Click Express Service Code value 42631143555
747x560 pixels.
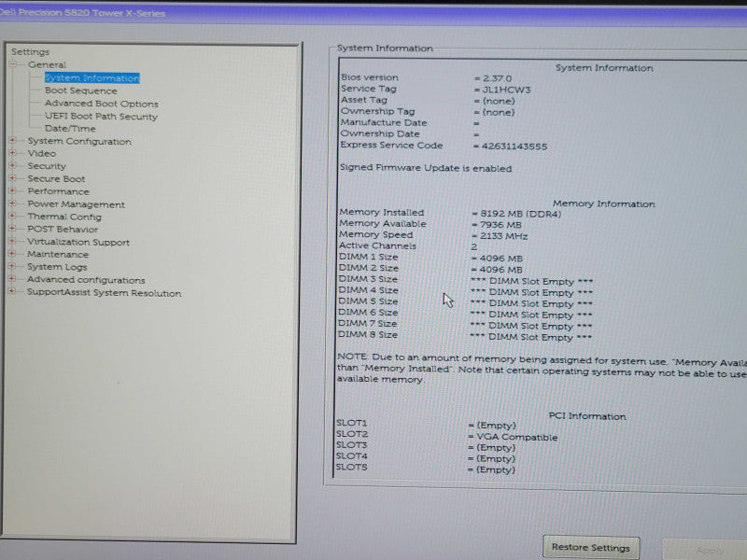point(514,147)
